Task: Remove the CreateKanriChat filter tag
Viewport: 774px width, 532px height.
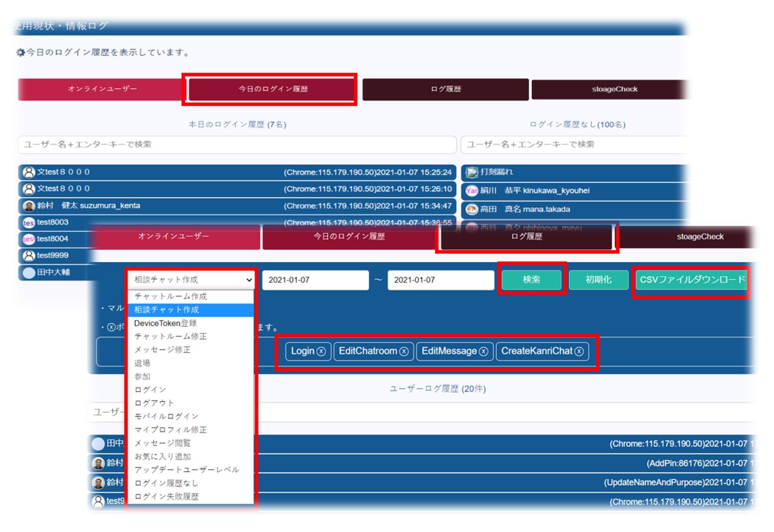Action: pos(579,351)
